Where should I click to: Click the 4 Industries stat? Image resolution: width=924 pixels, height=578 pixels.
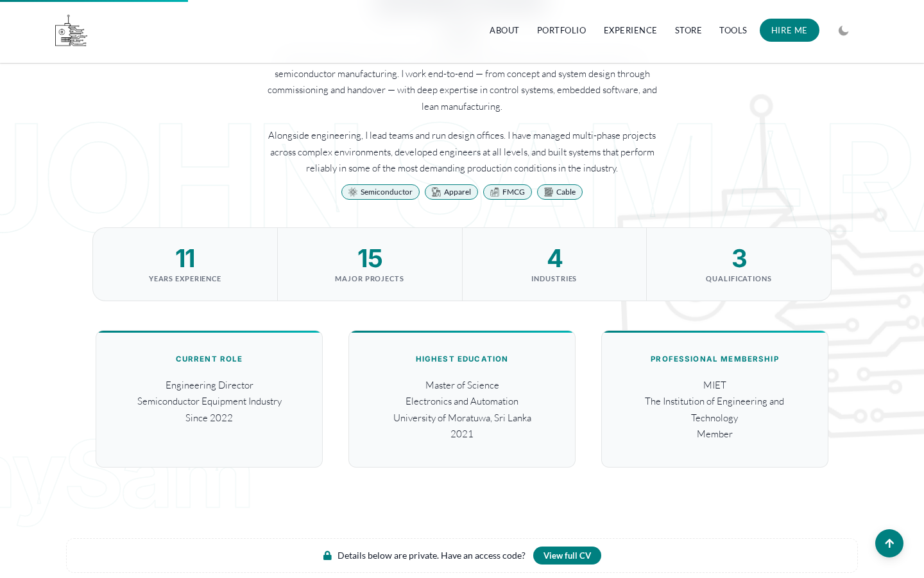pos(554,264)
